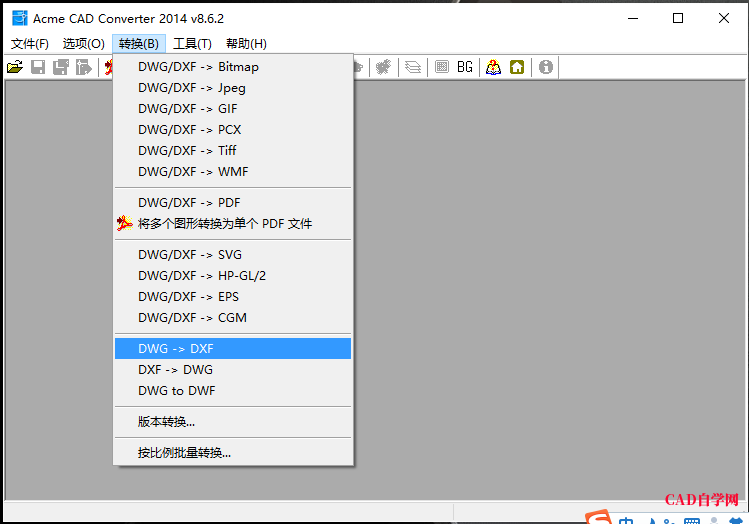
Task: Maximize the Acme CAD Converter window
Action: pos(678,18)
